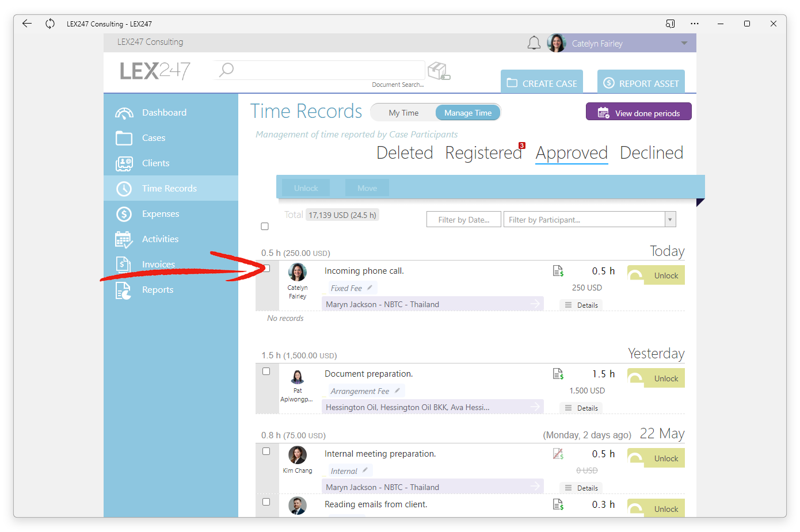The height and width of the screenshot is (532, 800).
Task: Click the View done periods button
Action: click(639, 112)
